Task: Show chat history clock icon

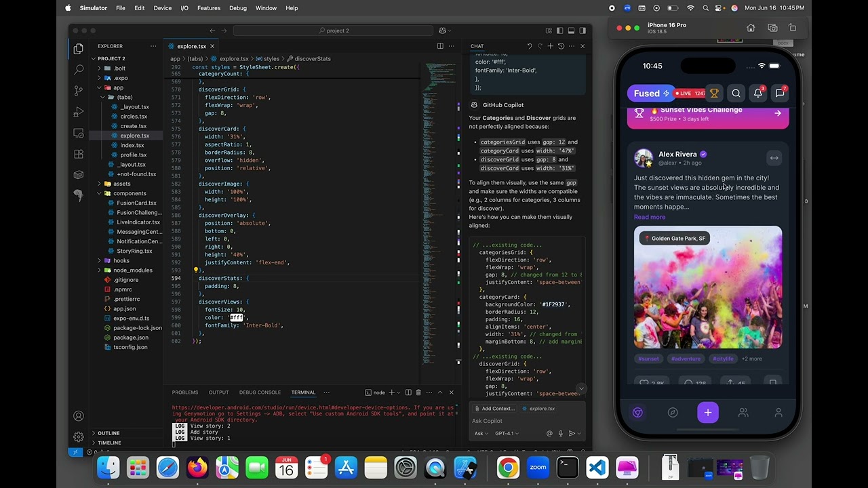Action: coord(561,46)
